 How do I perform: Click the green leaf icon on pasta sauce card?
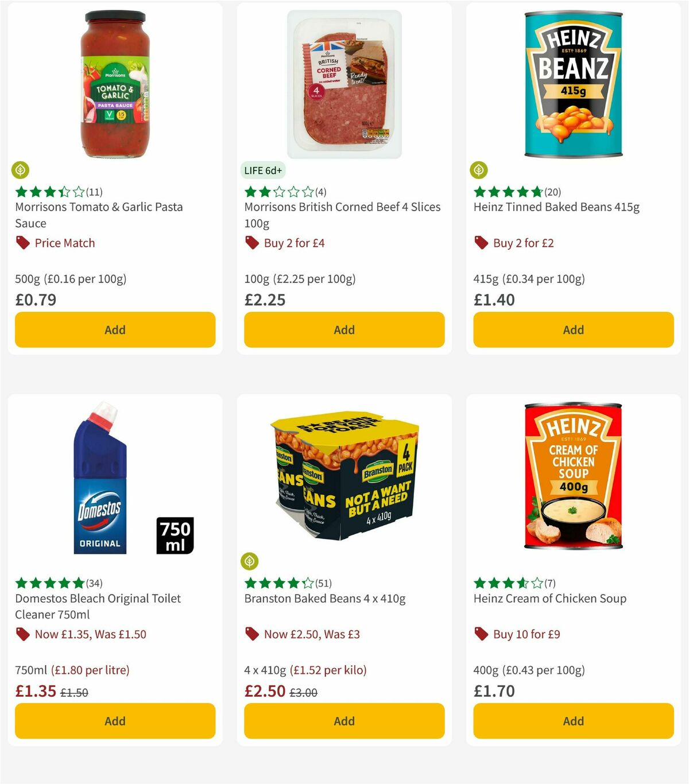click(21, 170)
